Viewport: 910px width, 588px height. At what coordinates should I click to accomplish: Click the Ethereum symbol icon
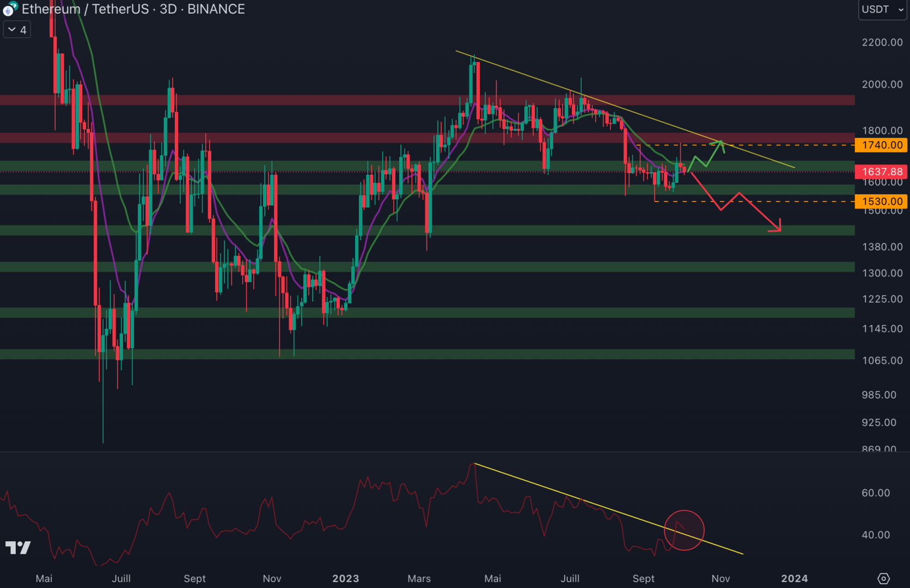(x=9, y=9)
